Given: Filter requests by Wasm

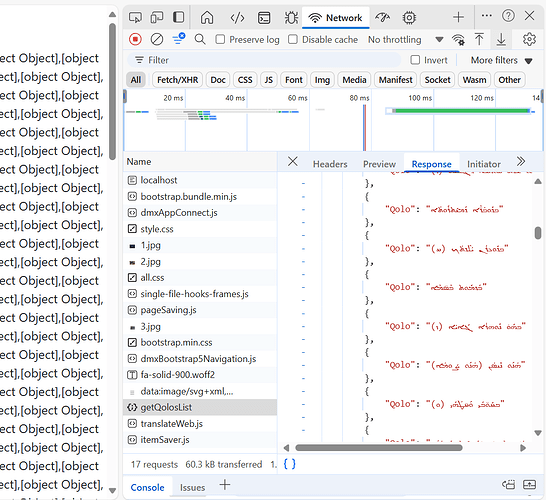Looking at the screenshot, I should tap(474, 80).
